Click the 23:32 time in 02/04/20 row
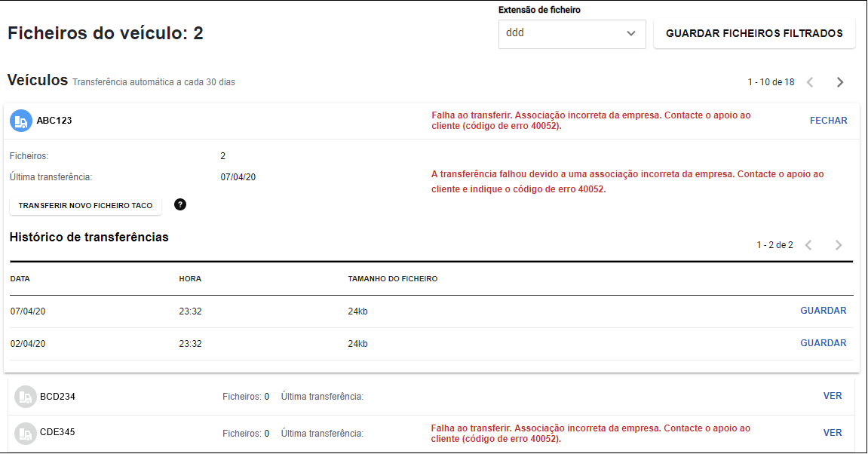 190,344
